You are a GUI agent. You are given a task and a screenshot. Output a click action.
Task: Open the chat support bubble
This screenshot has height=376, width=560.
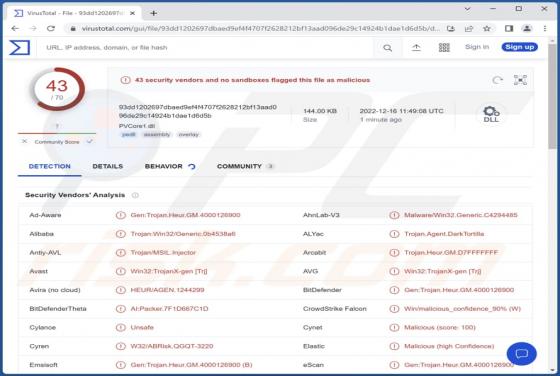pos(521,354)
